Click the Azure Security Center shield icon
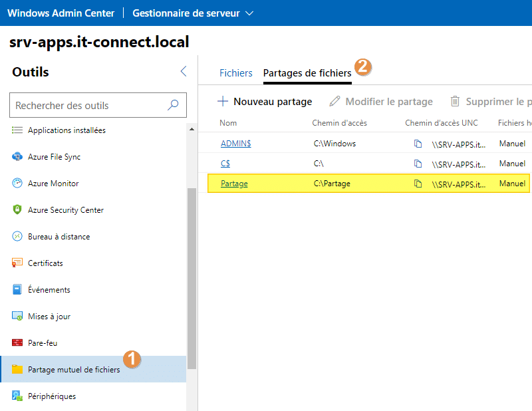The width and height of the screenshot is (532, 411). pyautogui.click(x=17, y=210)
